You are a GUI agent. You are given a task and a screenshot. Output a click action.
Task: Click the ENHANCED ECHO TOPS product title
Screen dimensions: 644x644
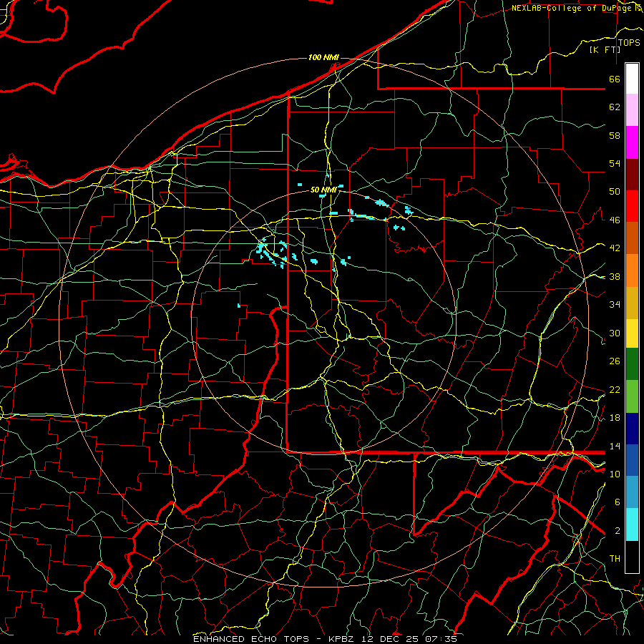(251, 639)
